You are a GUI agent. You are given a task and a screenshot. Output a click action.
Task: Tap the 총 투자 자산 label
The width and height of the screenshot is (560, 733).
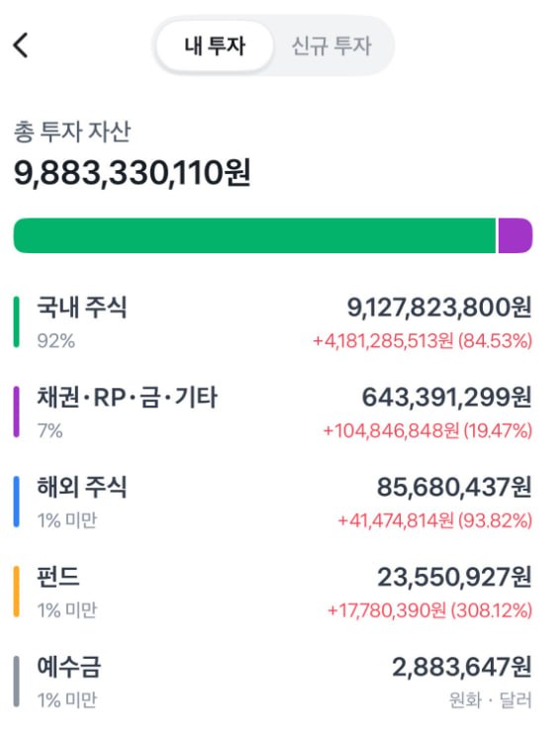coord(72,132)
